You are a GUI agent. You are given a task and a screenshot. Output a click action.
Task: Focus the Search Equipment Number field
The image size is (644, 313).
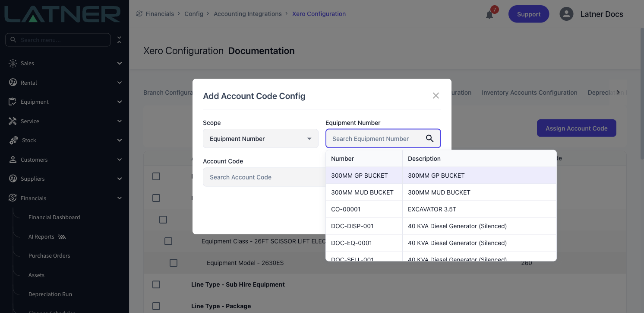[x=383, y=138]
